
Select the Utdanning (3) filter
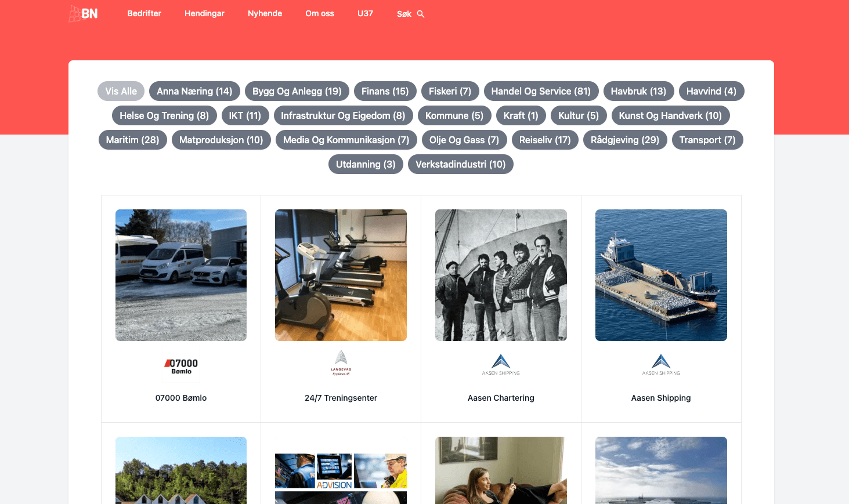click(366, 164)
